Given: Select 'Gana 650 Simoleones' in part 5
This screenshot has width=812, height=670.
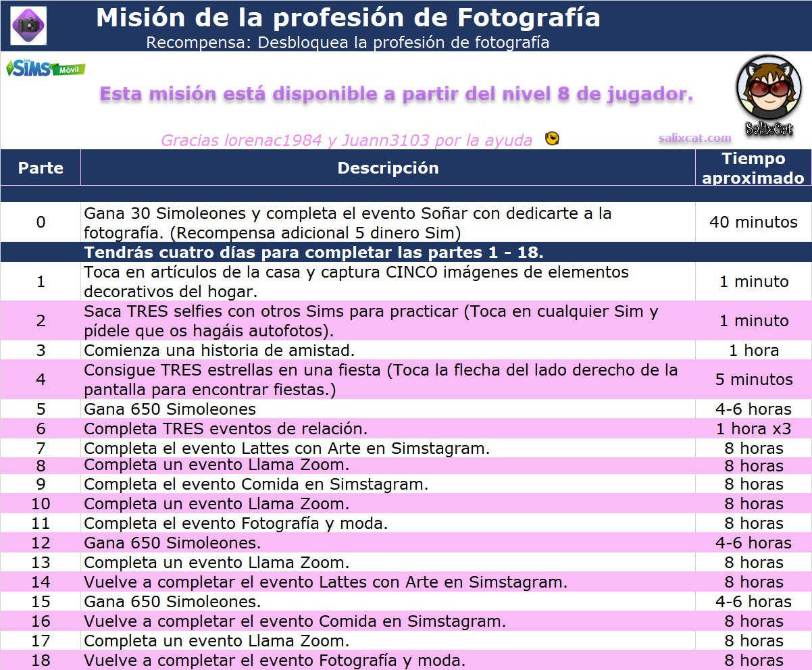Looking at the screenshot, I should point(170,409).
